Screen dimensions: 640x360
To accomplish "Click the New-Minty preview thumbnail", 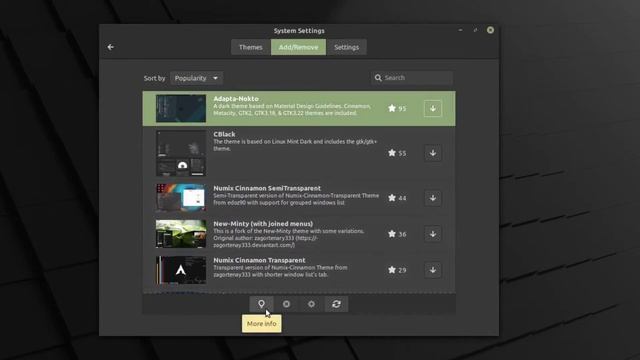I will (x=181, y=234).
